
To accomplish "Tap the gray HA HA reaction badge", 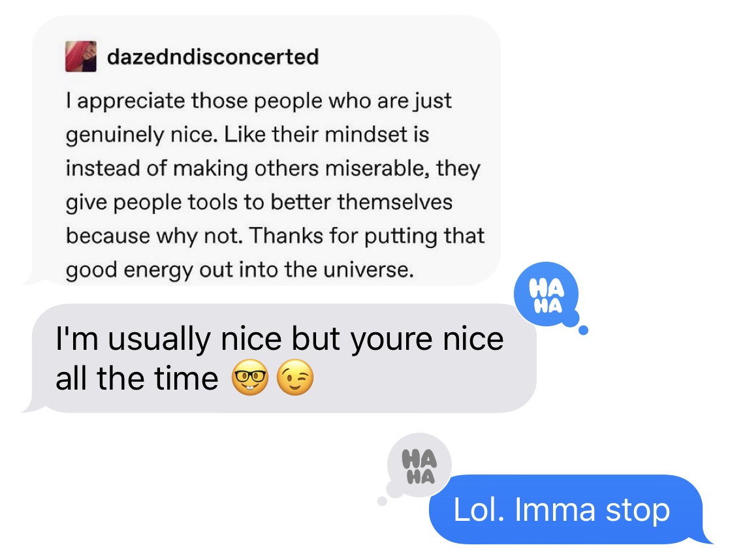I will tap(419, 465).
